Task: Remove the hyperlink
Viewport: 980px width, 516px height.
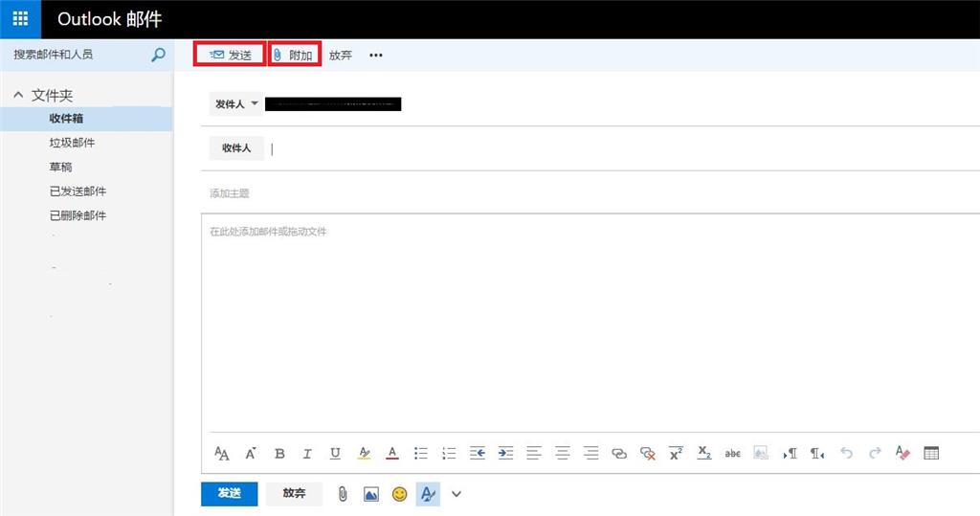Action: pyautogui.click(x=648, y=454)
